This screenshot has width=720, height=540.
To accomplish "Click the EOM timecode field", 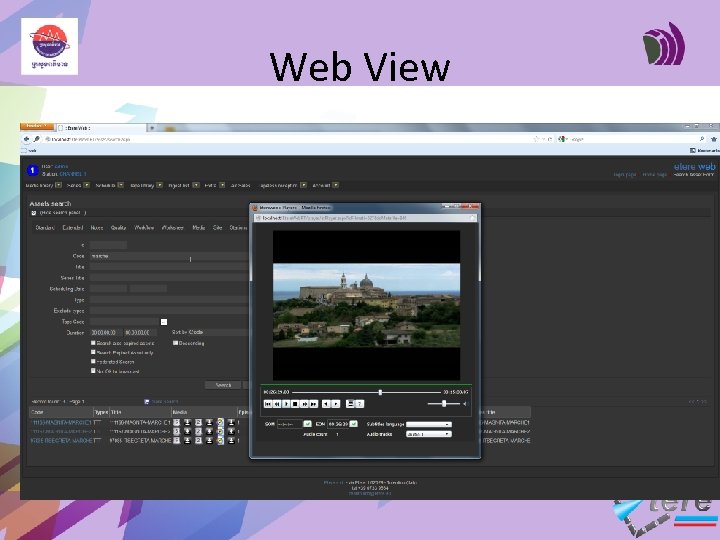I will click(x=338, y=424).
